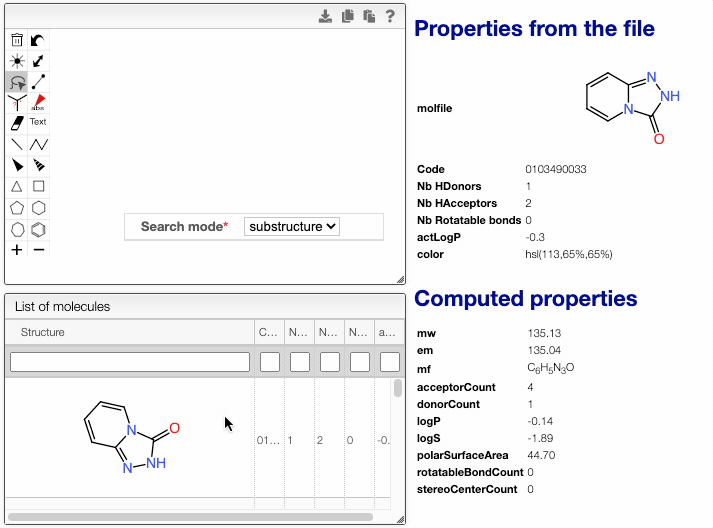Pick the stereo abs flag tool

click(x=38, y=103)
